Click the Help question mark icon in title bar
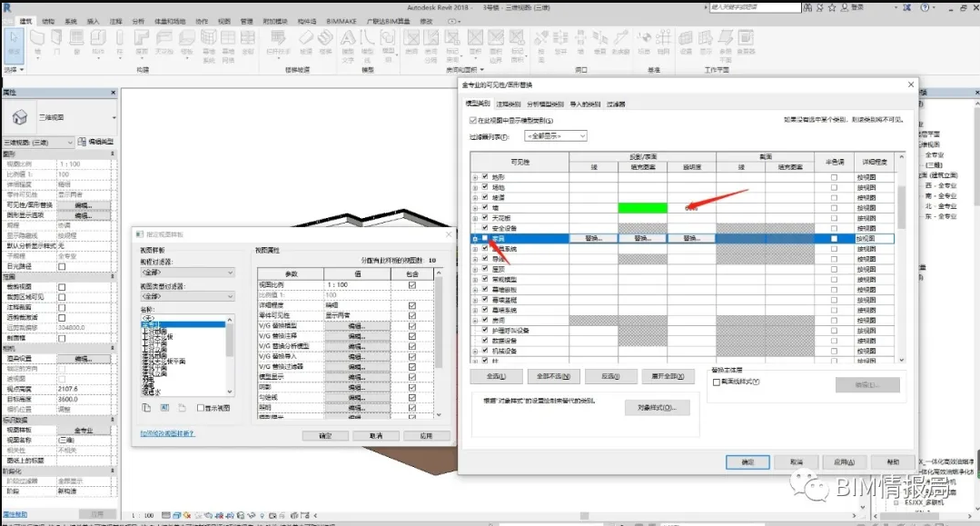 pyautogui.click(x=925, y=7)
